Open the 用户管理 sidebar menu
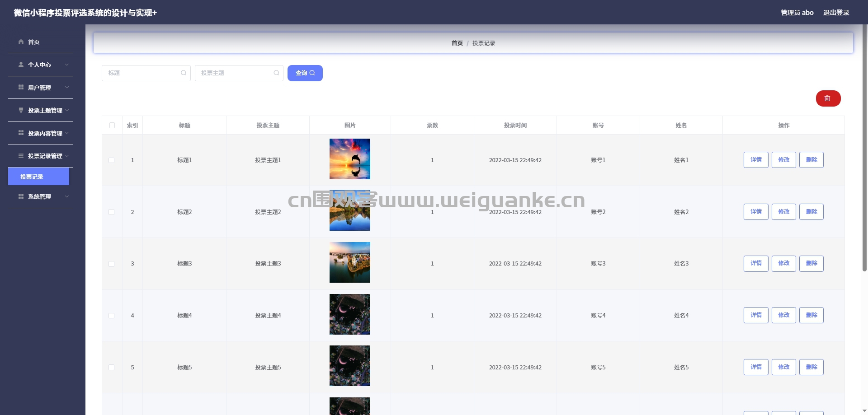The width and height of the screenshot is (868, 415). 41,88
